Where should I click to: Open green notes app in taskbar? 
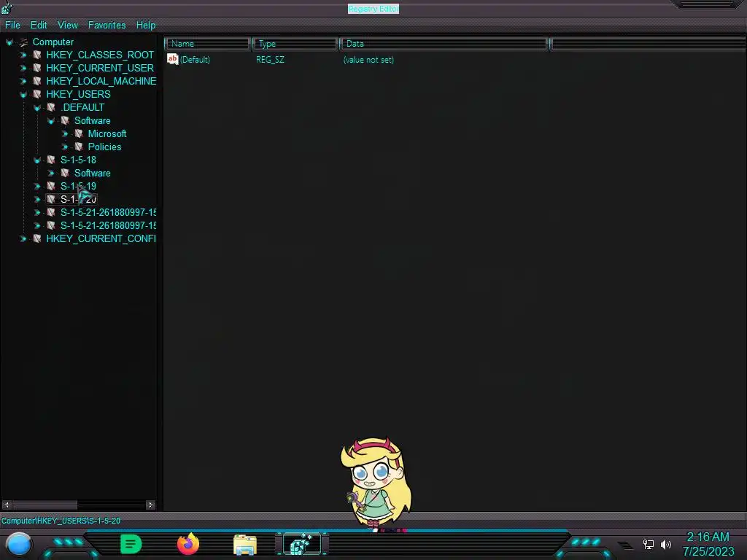click(x=131, y=544)
